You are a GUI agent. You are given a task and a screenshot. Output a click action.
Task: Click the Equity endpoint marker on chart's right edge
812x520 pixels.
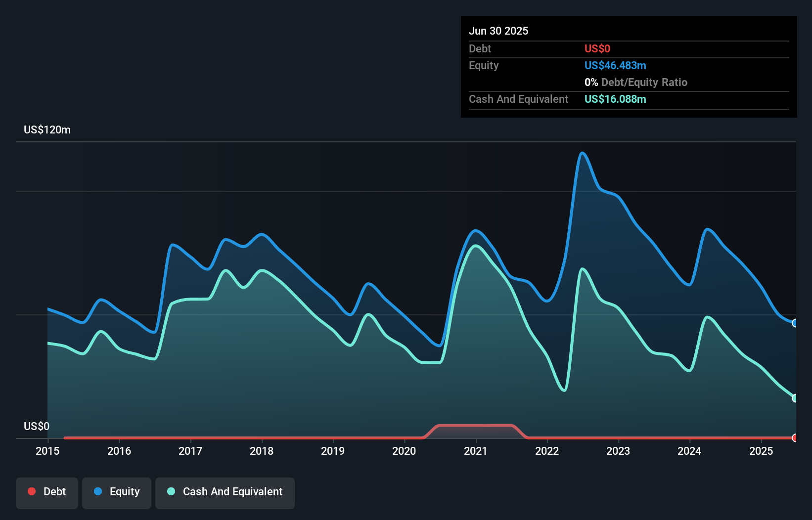tap(795, 323)
